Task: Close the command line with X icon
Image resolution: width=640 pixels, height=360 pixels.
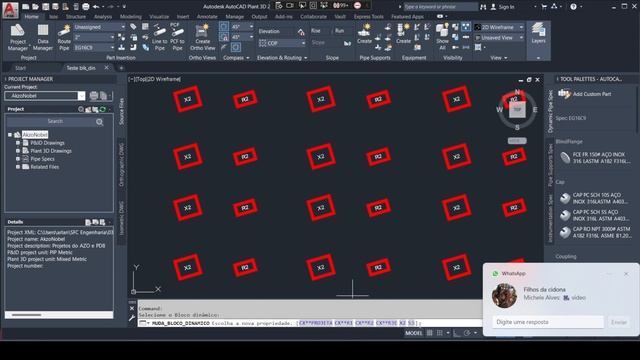Action: 132,309
